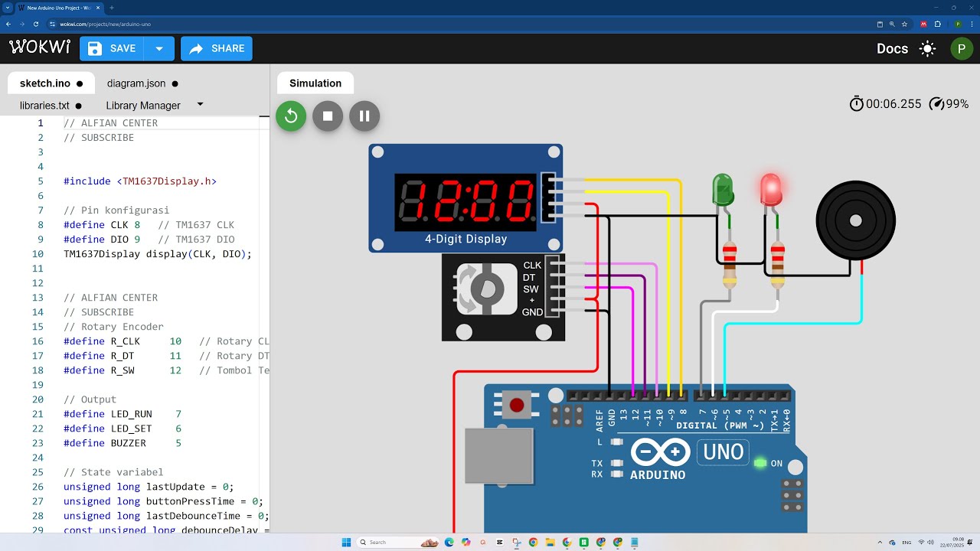Click code line '#define BUZZER 5'
Screen dimensions: 980x551
point(122,443)
